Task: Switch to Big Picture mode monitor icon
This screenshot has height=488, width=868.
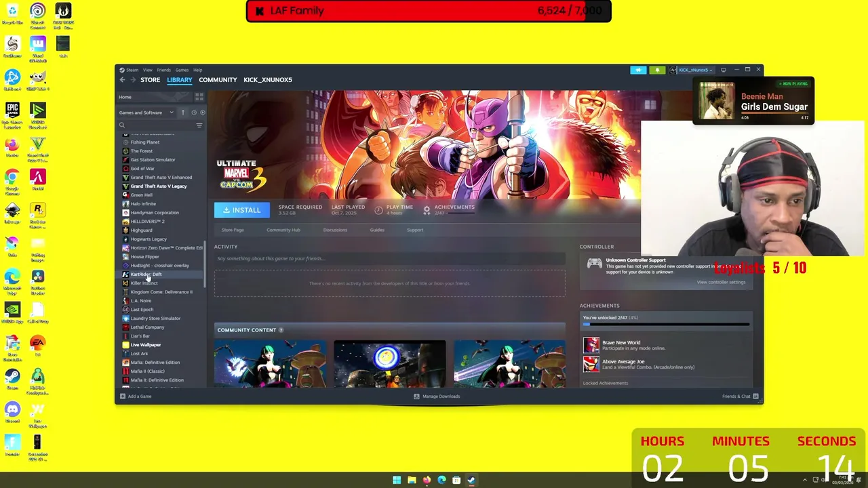Action: tap(724, 70)
